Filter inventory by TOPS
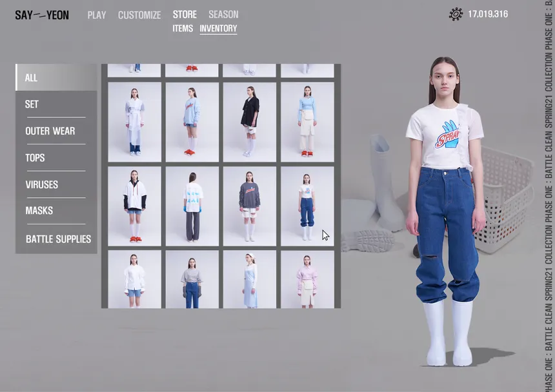This screenshot has width=555, height=392. tap(56, 158)
